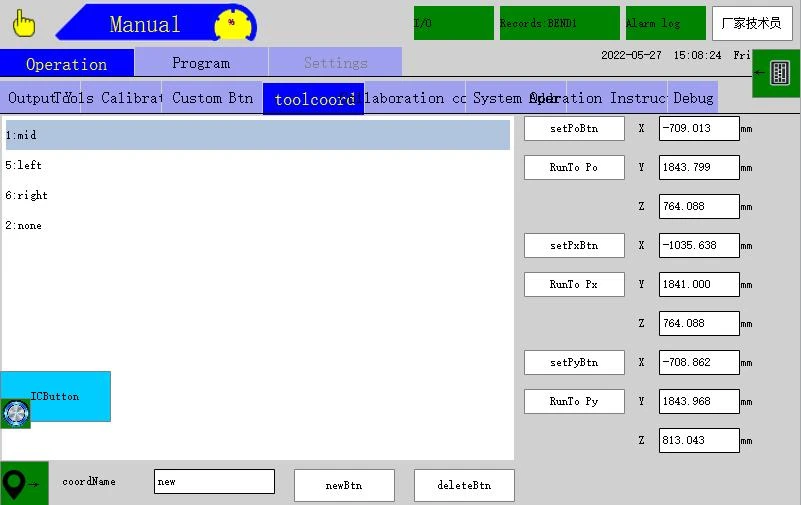Click the deleteBtn button
801x505 pixels.
pos(464,485)
